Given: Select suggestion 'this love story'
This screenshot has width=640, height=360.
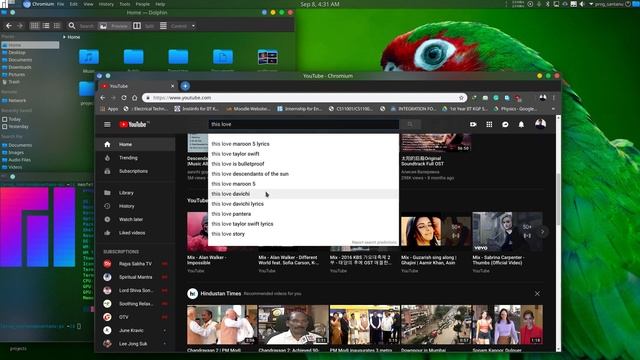Looking at the screenshot, I should (303, 234).
